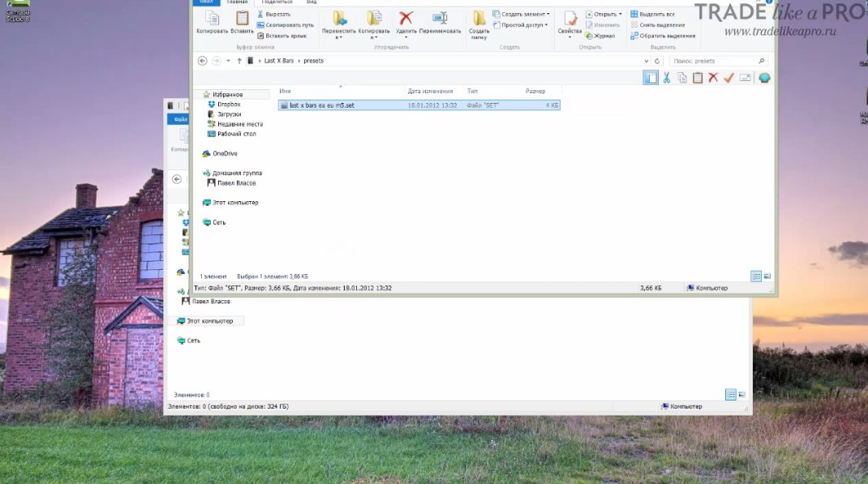Click the scissors cut icon in small toolbar
This screenshot has width=868, height=484.
(x=667, y=78)
